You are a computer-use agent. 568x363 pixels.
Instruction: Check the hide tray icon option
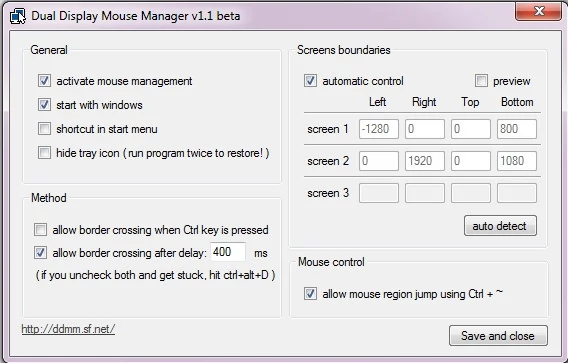click(44, 153)
